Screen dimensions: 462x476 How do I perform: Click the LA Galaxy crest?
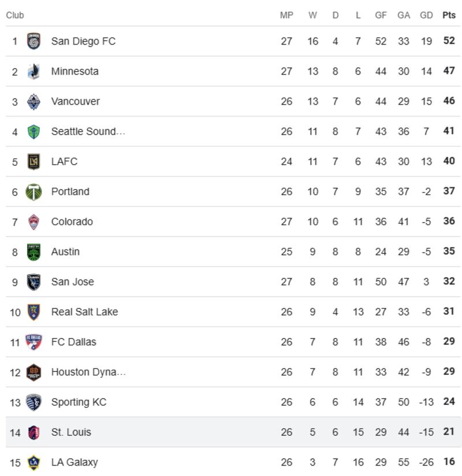click(34, 462)
